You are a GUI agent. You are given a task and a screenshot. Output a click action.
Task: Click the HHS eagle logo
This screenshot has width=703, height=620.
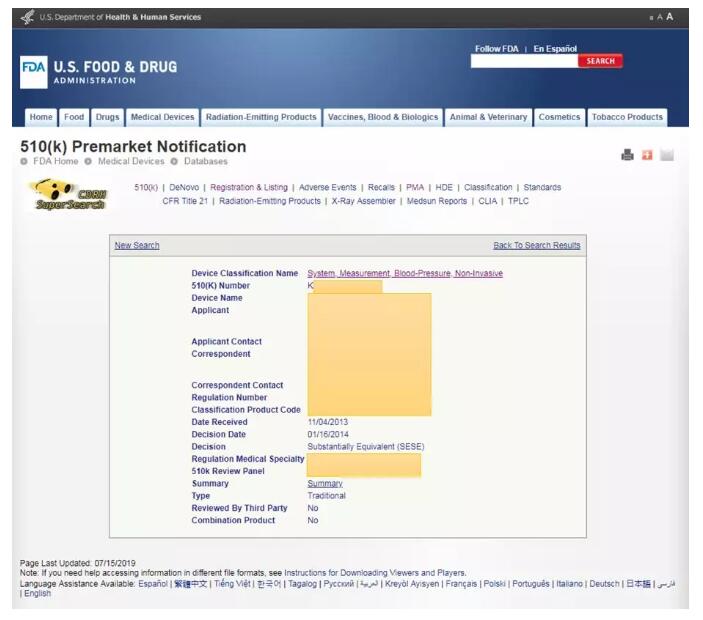click(27, 17)
